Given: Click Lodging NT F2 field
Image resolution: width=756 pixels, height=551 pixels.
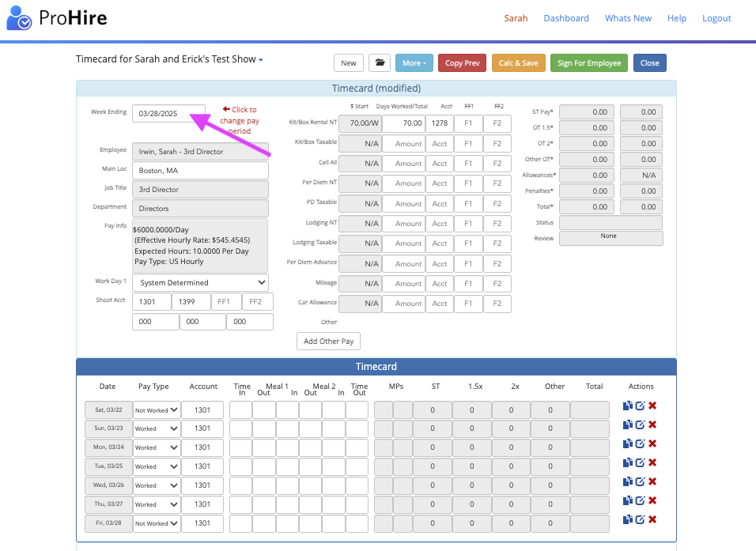Looking at the screenshot, I should pyautogui.click(x=497, y=223).
